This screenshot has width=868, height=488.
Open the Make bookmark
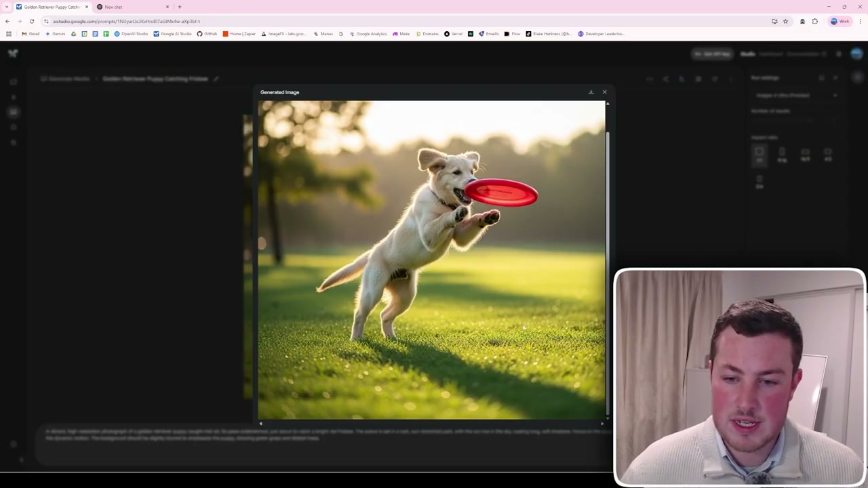coord(401,34)
